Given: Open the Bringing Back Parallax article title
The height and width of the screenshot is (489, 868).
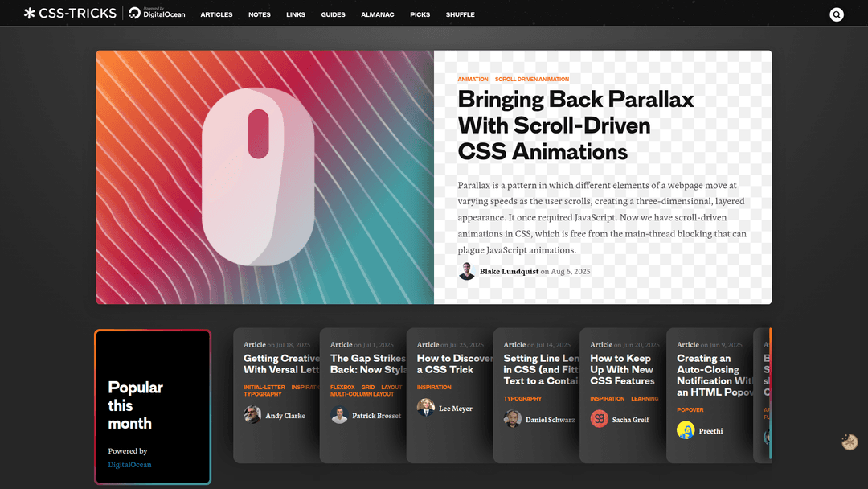Looking at the screenshot, I should [575, 125].
